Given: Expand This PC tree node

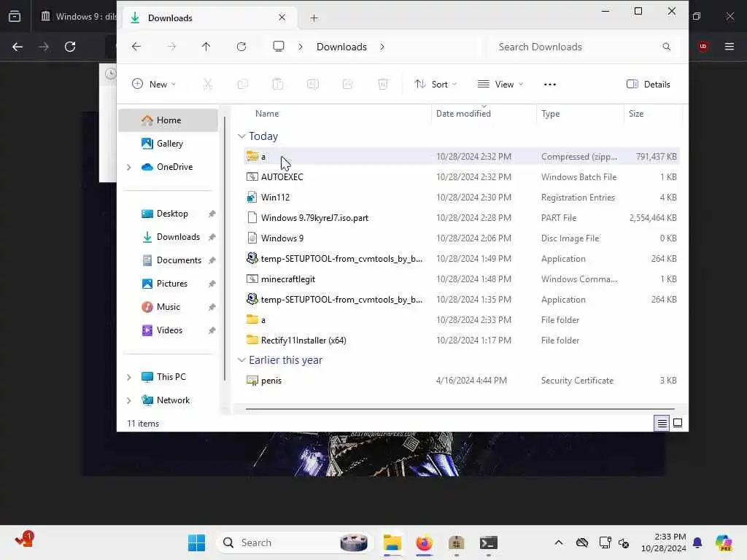Looking at the screenshot, I should pyautogui.click(x=128, y=377).
